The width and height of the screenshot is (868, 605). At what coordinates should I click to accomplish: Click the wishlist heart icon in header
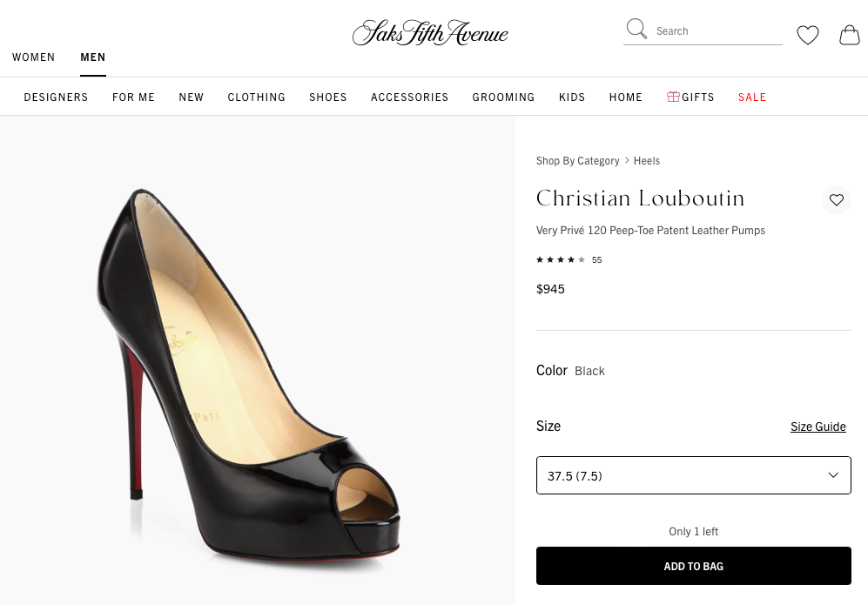(x=808, y=35)
